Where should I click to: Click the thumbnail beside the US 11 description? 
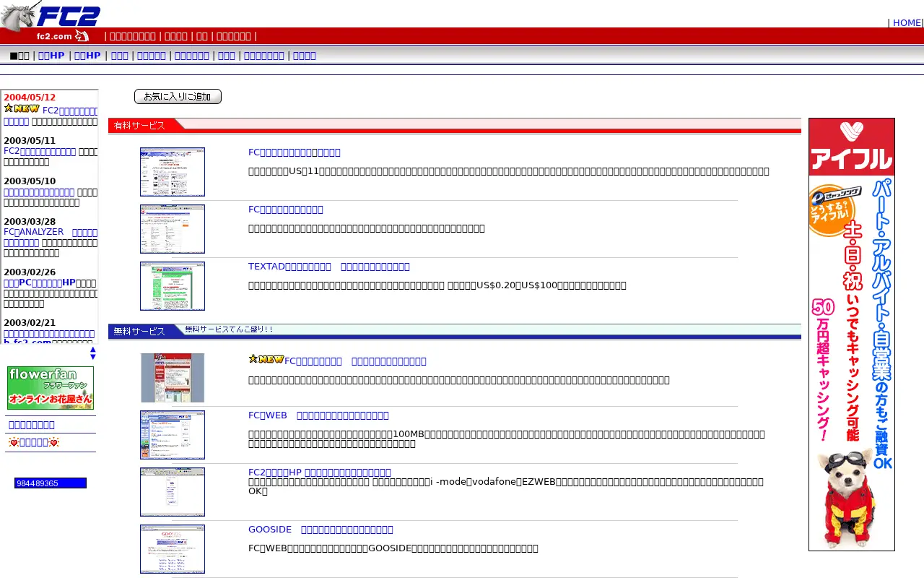coord(173,172)
